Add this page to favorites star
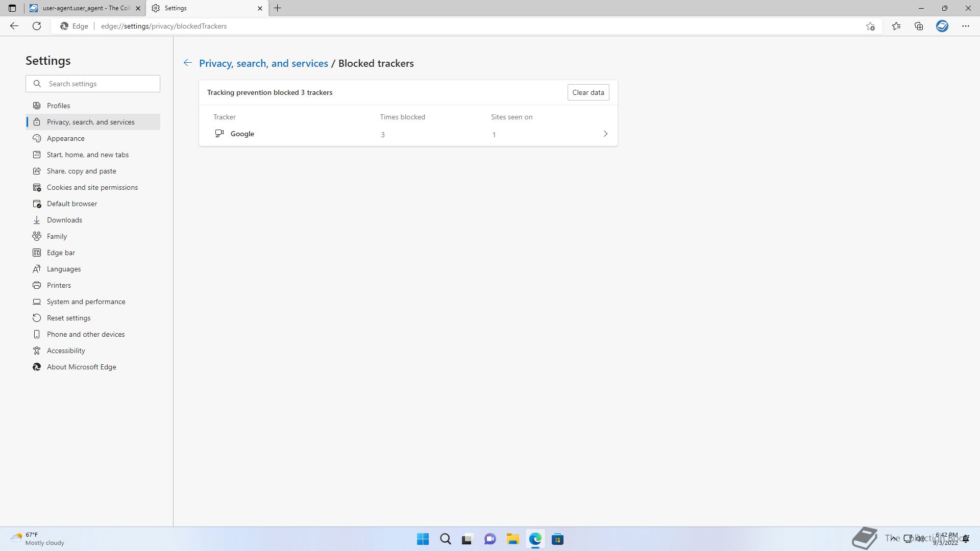 click(870, 26)
